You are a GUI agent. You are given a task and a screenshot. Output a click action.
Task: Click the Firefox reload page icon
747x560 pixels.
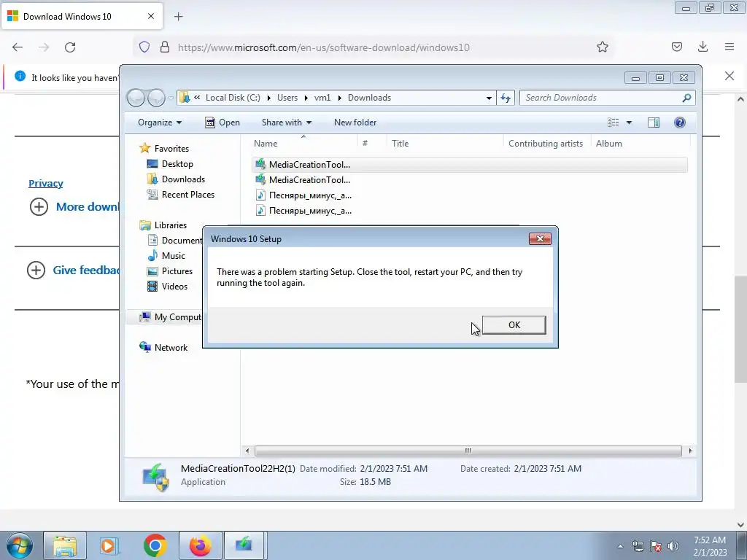tap(70, 47)
